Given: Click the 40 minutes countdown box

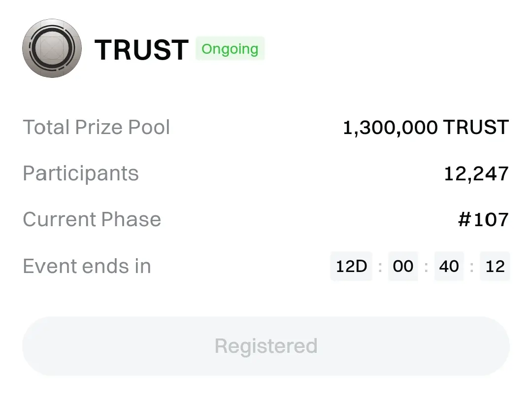Looking at the screenshot, I should coord(449,266).
